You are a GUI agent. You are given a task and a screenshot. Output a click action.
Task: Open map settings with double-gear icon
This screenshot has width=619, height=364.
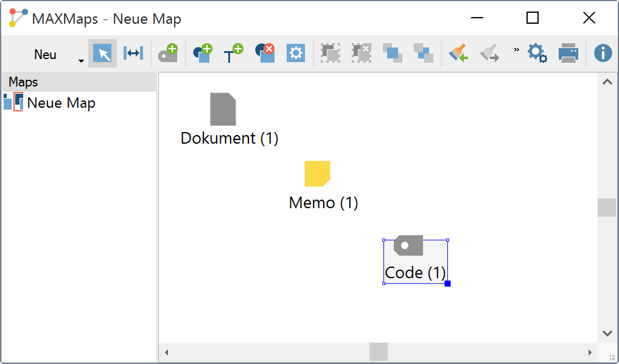click(537, 54)
